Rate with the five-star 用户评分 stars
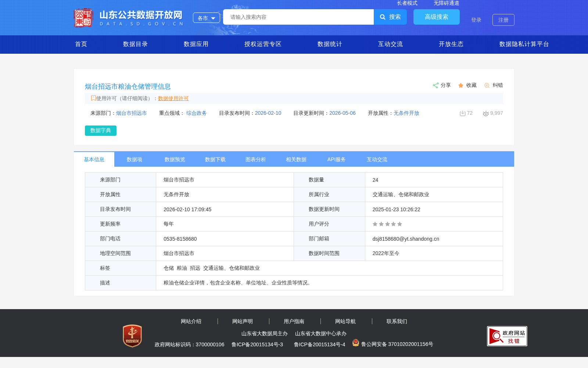The width and height of the screenshot is (588, 368). click(387, 224)
